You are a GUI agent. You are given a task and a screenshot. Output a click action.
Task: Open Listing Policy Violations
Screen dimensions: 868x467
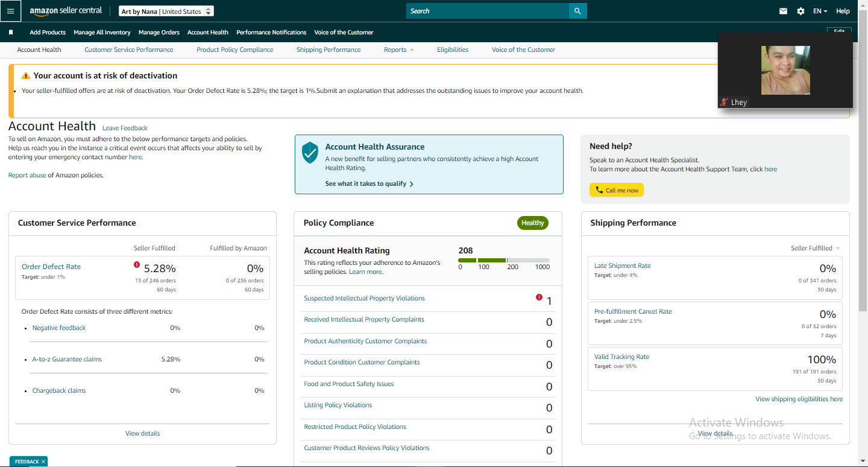pyautogui.click(x=338, y=405)
